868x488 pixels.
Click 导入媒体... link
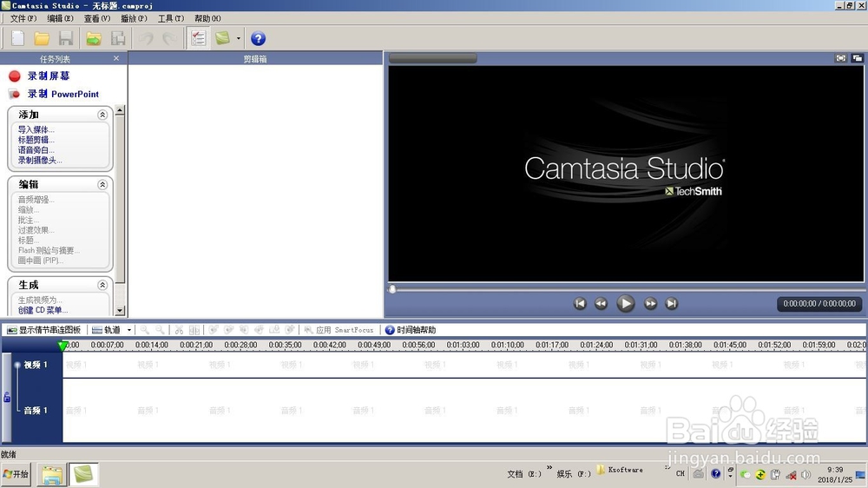click(36, 129)
